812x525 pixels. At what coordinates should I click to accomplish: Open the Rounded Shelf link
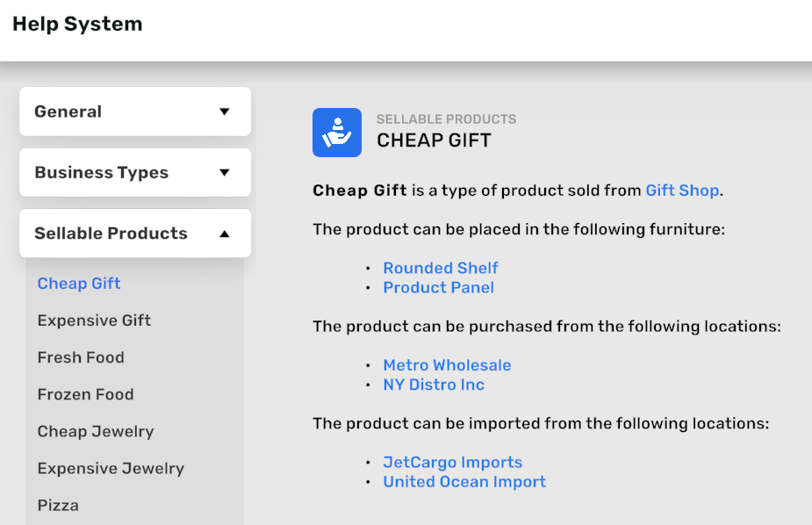click(x=441, y=268)
